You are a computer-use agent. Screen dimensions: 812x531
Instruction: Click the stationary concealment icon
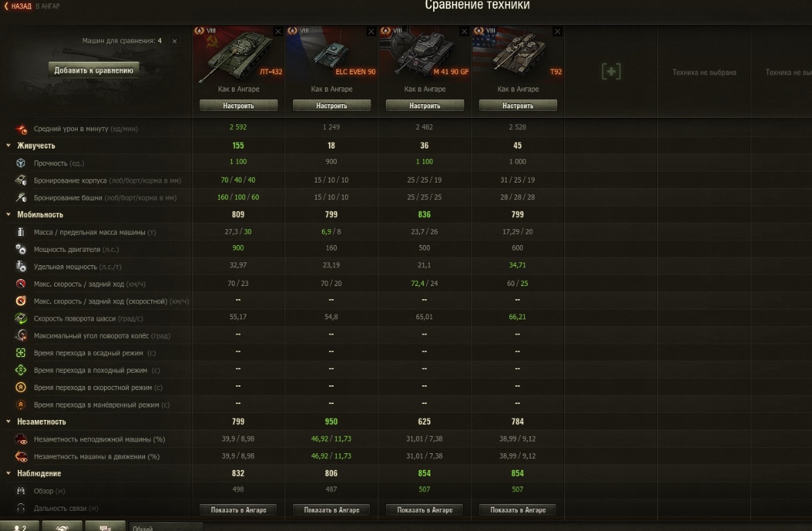(x=21, y=439)
